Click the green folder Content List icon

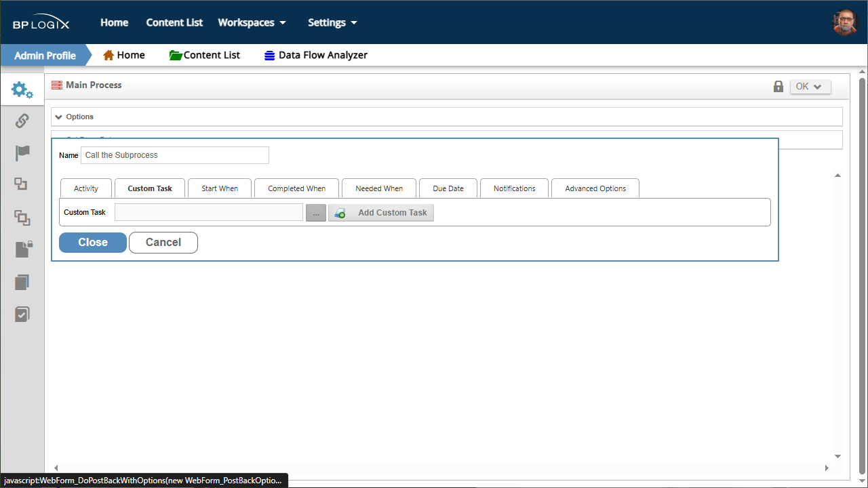click(x=176, y=55)
